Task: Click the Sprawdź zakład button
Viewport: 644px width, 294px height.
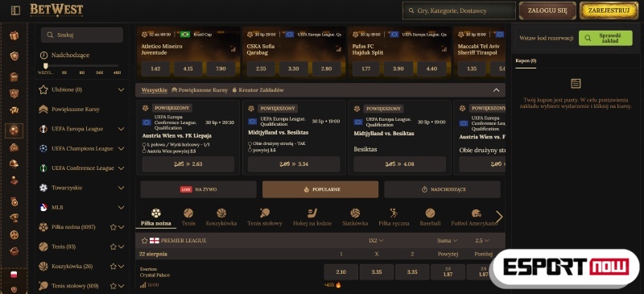Action: [605, 38]
